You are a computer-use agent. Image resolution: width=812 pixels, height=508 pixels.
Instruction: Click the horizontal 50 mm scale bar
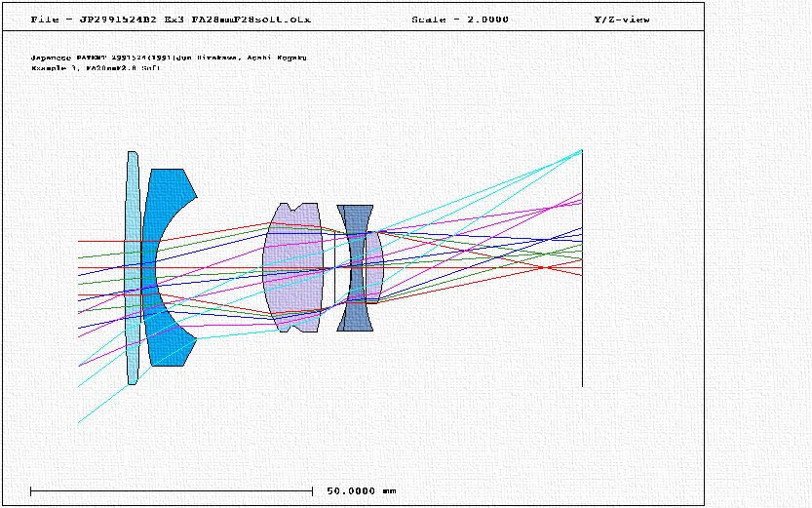pyautogui.click(x=172, y=490)
